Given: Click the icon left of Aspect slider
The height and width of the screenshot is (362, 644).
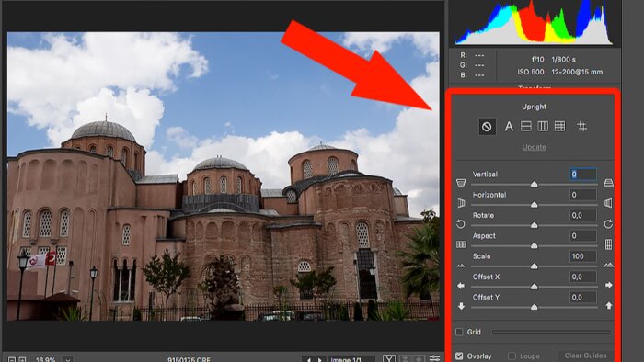Looking at the screenshot, I should [461, 244].
